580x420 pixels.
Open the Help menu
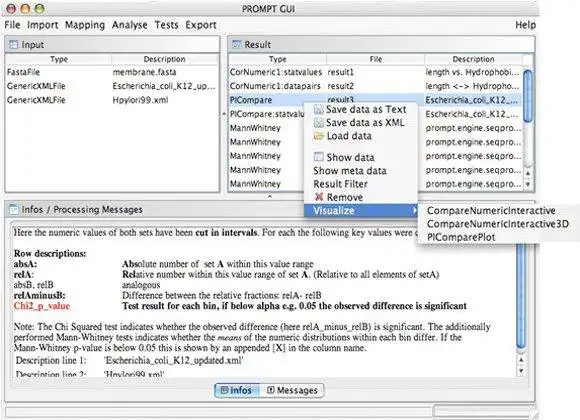pos(525,25)
